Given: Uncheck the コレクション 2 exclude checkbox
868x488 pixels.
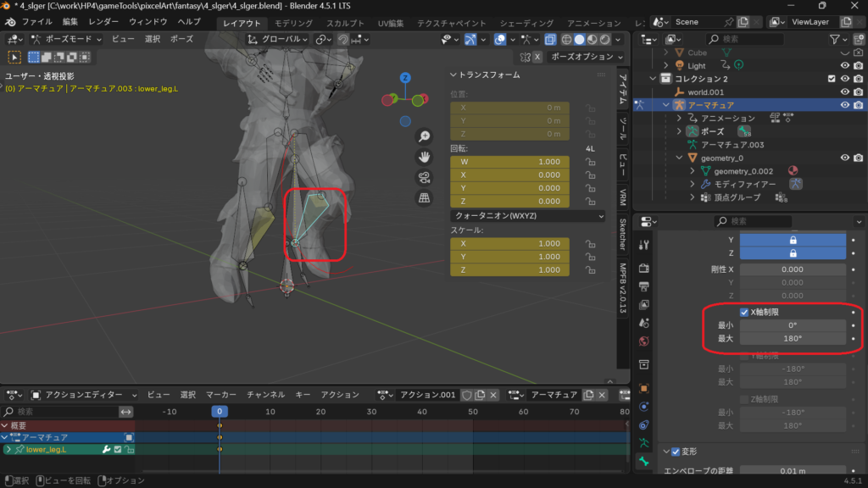Looking at the screenshot, I should (832, 79).
